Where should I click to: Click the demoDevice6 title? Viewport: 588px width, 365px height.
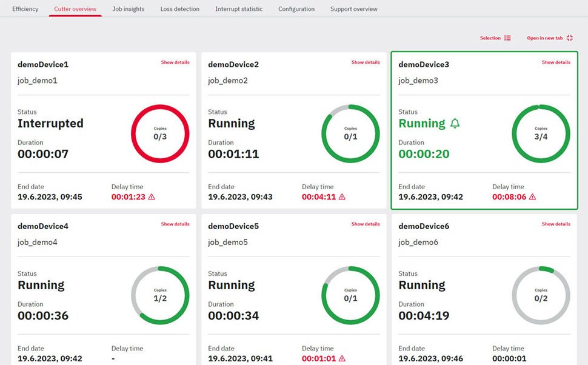(x=424, y=226)
